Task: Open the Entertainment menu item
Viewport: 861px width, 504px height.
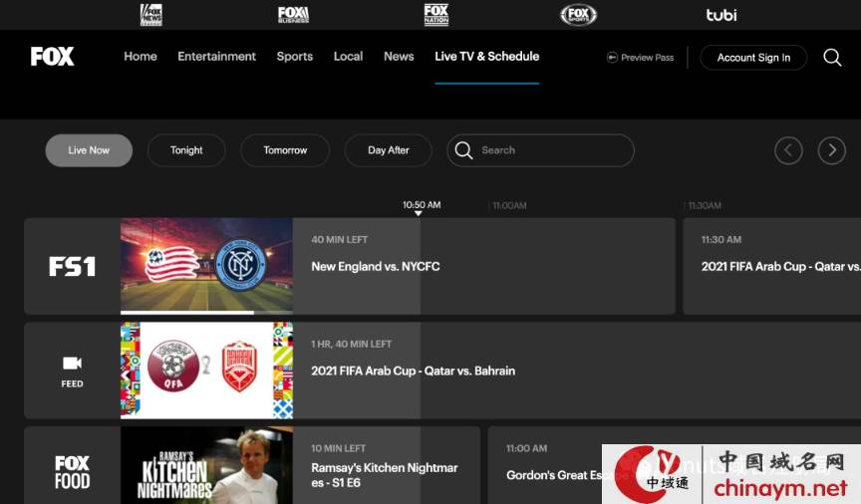Action: (216, 57)
